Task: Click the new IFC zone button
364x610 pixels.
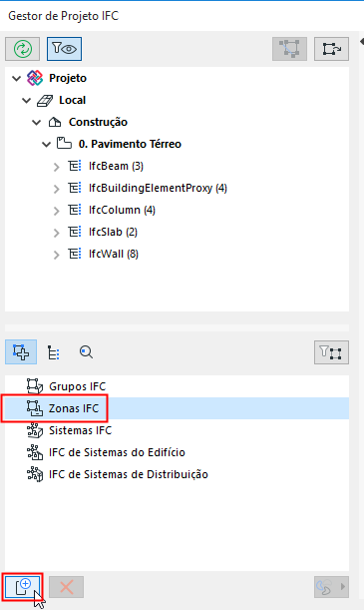Action: point(23,587)
